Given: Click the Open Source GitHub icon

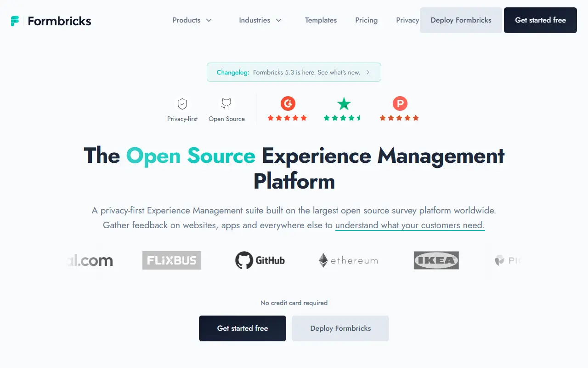Looking at the screenshot, I should (226, 103).
